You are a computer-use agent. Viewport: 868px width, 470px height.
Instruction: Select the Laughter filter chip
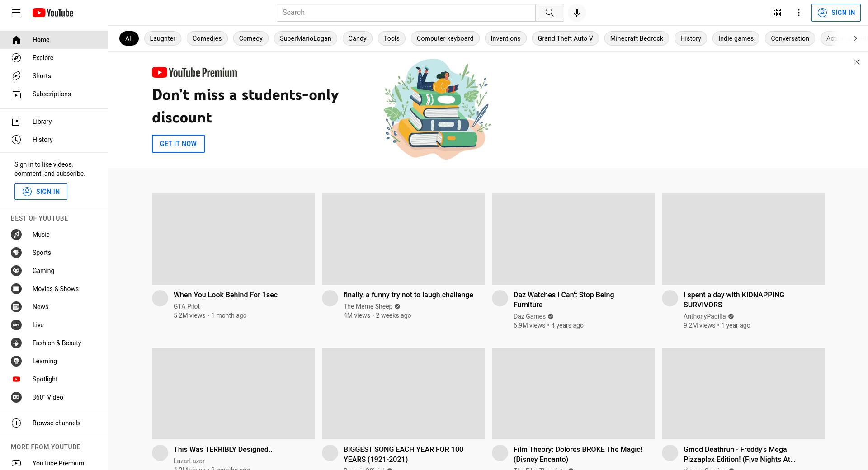(162, 38)
